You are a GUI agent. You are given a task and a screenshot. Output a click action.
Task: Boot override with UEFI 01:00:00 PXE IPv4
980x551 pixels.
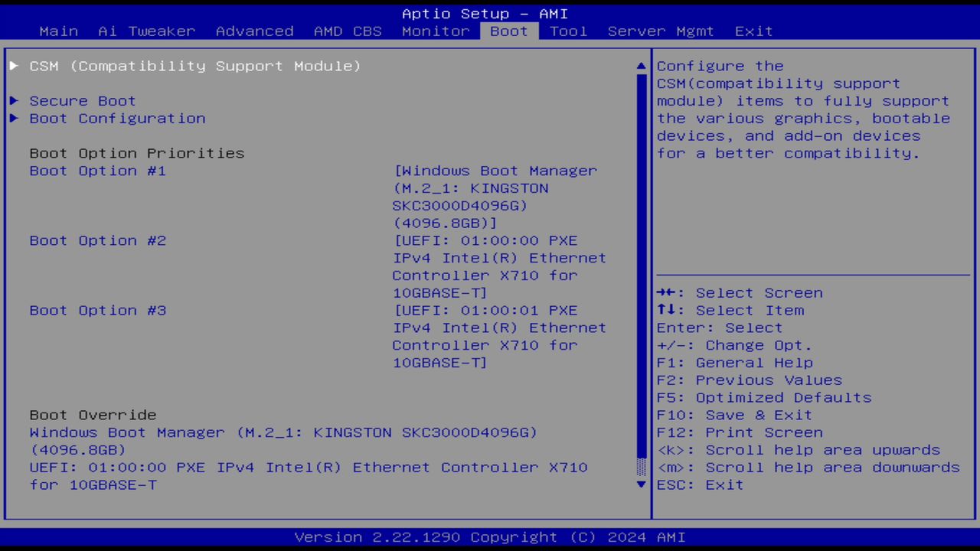click(x=309, y=476)
